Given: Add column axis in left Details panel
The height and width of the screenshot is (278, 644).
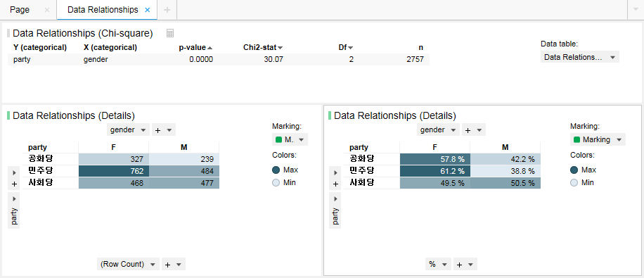Looking at the screenshot, I should tap(164, 130).
